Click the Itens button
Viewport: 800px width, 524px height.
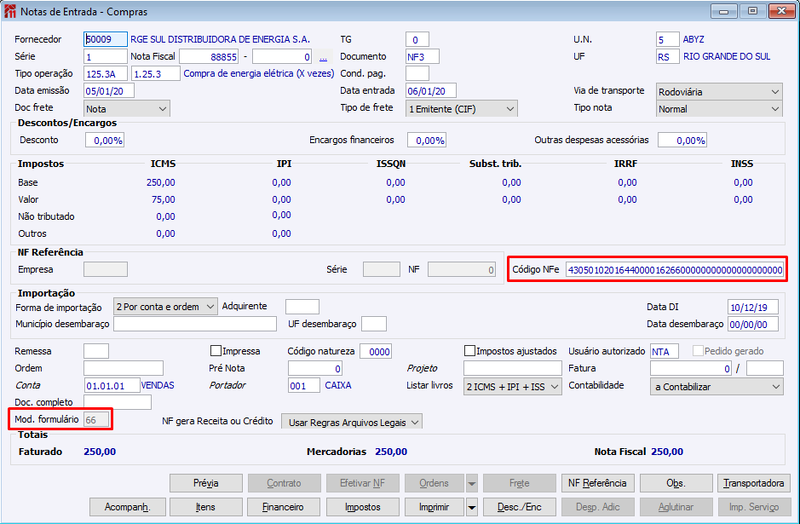tap(206, 507)
